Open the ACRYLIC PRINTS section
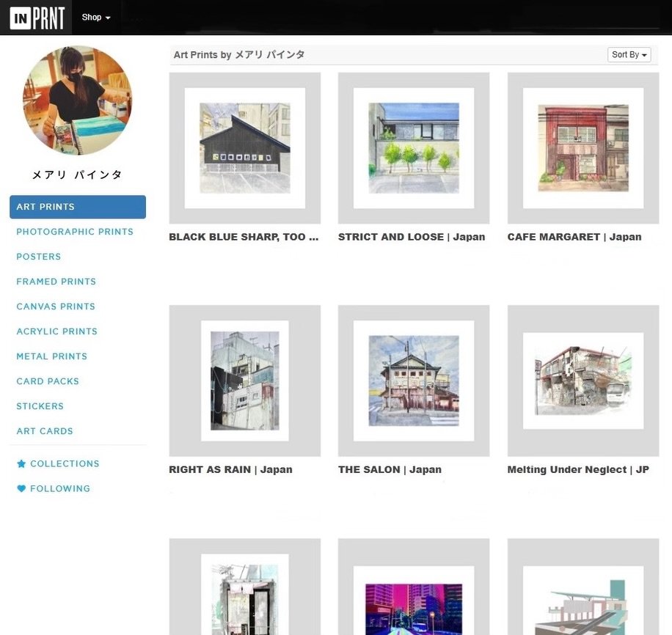Viewport: 672px width, 635px height. [x=56, y=331]
